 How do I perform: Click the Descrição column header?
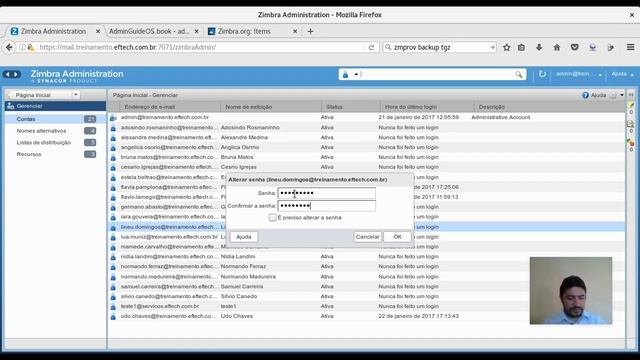(x=549, y=107)
